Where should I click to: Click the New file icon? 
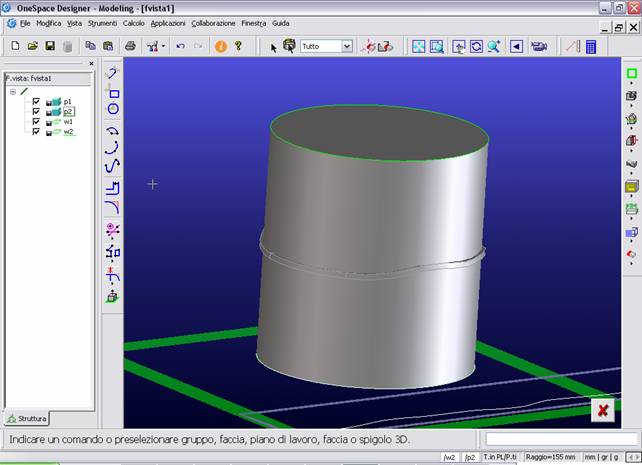tap(15, 46)
